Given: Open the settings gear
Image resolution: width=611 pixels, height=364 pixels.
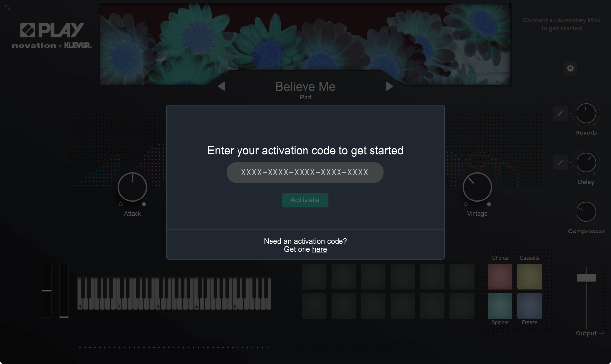Looking at the screenshot, I should point(570,68).
